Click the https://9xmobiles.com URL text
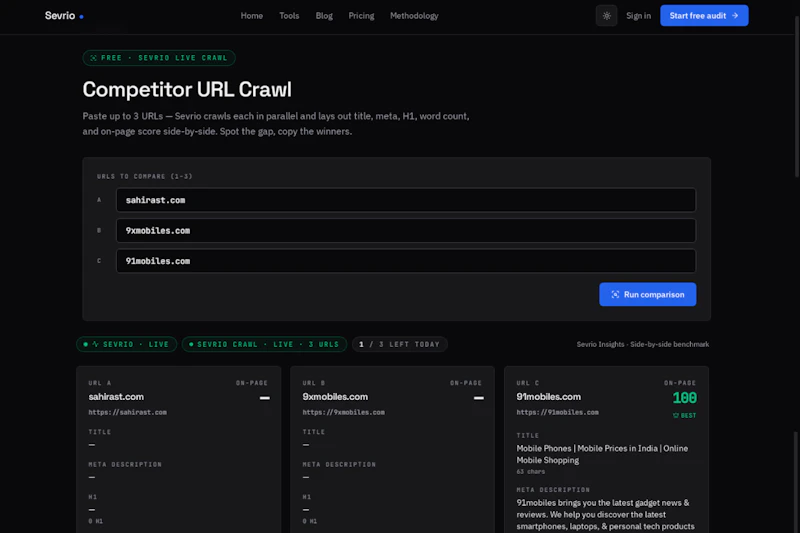 (x=343, y=412)
